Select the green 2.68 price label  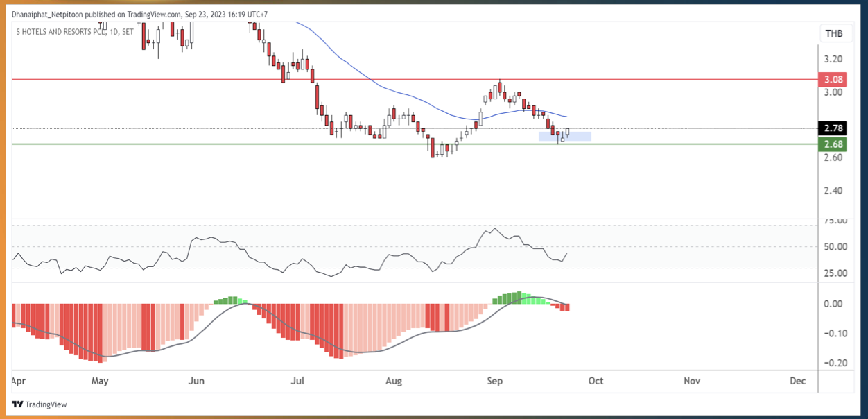click(834, 144)
